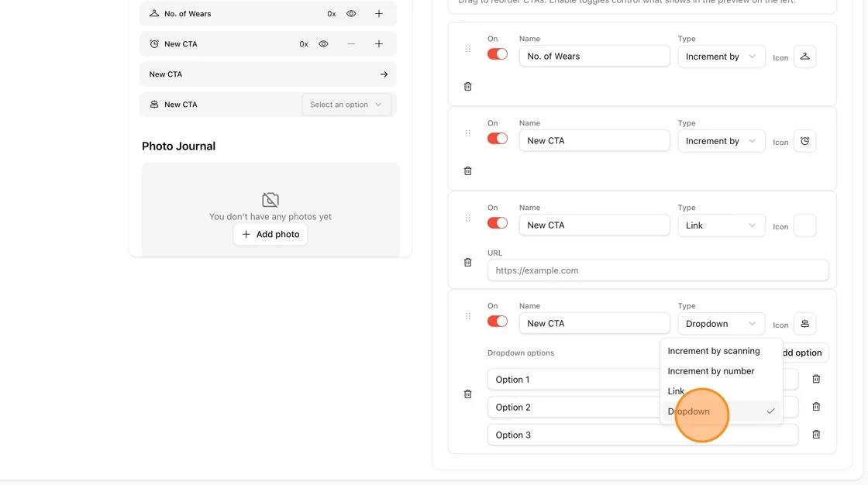Delete the Link CTA card

468,263
